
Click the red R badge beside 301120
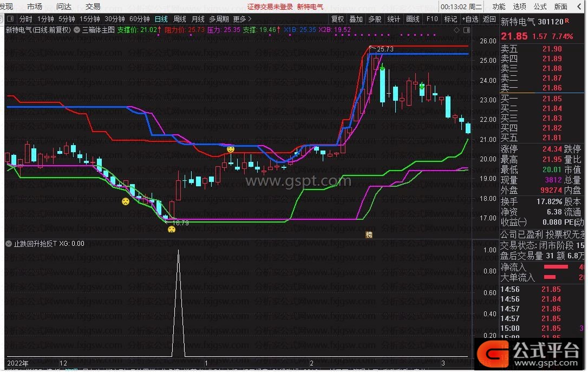[x=567, y=21]
